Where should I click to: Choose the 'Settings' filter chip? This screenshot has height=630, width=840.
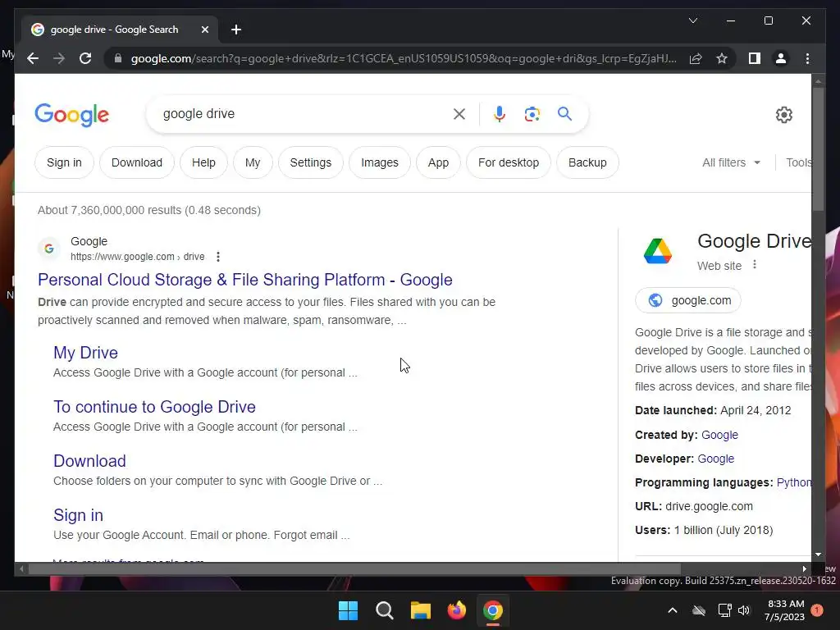coord(311,162)
